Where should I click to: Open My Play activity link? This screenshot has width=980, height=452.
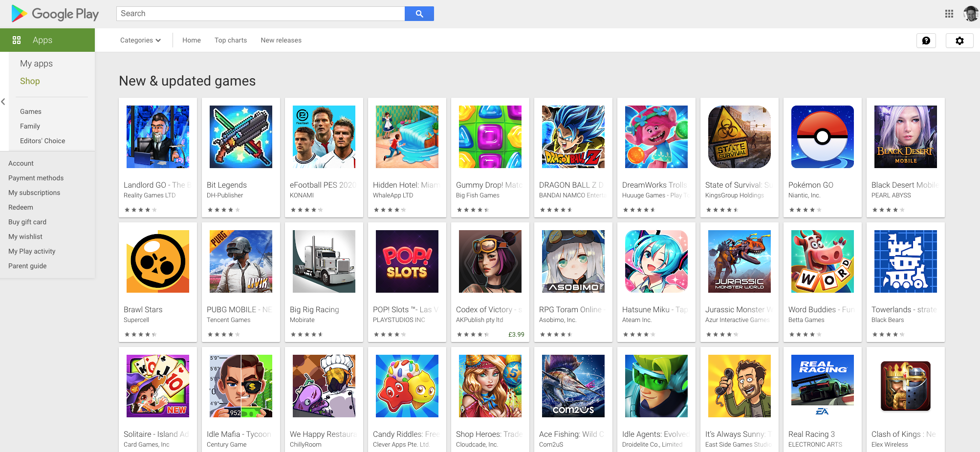click(32, 251)
